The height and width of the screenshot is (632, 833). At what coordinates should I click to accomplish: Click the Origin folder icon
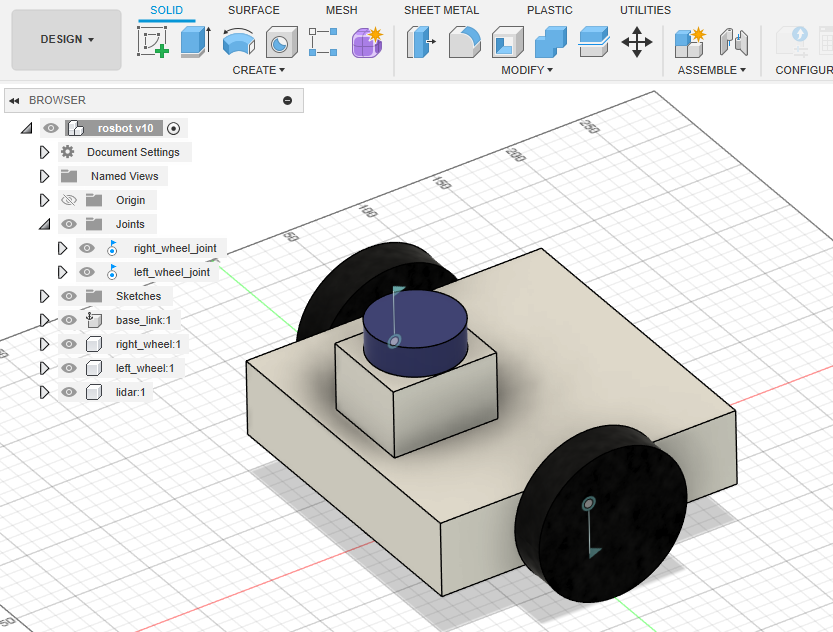pyautogui.click(x=94, y=200)
